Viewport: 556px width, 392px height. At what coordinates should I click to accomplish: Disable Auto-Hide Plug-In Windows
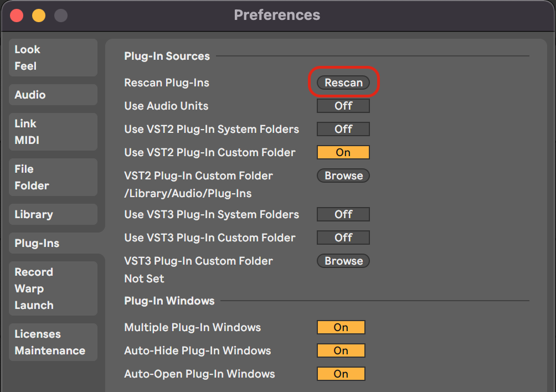tap(341, 350)
